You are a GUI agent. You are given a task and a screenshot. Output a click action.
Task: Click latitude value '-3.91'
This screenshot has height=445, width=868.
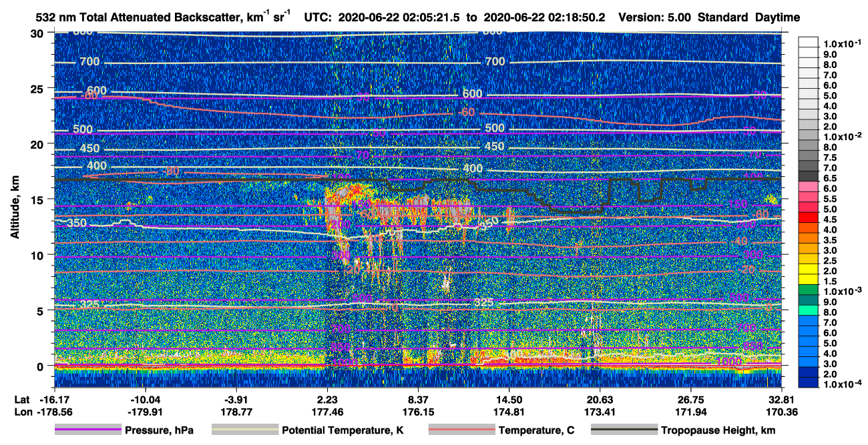[236, 399]
